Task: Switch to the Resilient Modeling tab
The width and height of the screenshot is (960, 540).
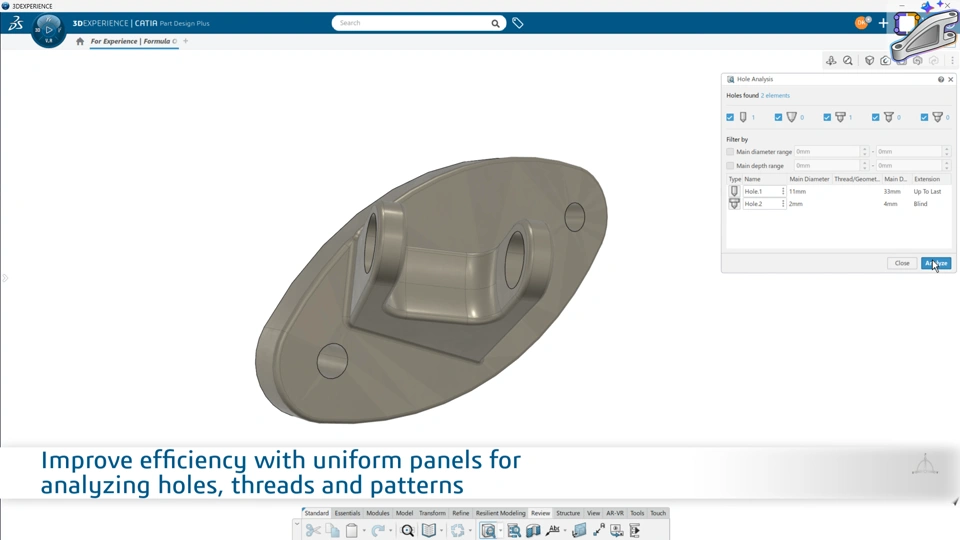Action: point(500,513)
